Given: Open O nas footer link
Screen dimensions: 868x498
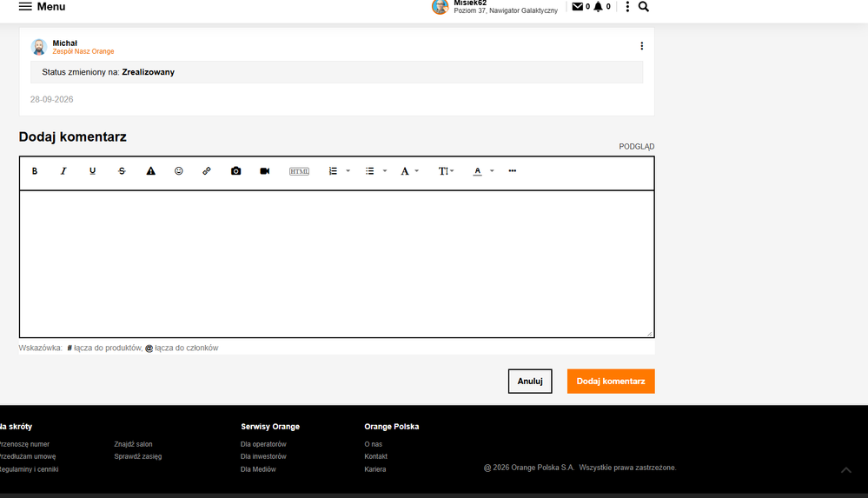Looking at the screenshot, I should (x=373, y=444).
